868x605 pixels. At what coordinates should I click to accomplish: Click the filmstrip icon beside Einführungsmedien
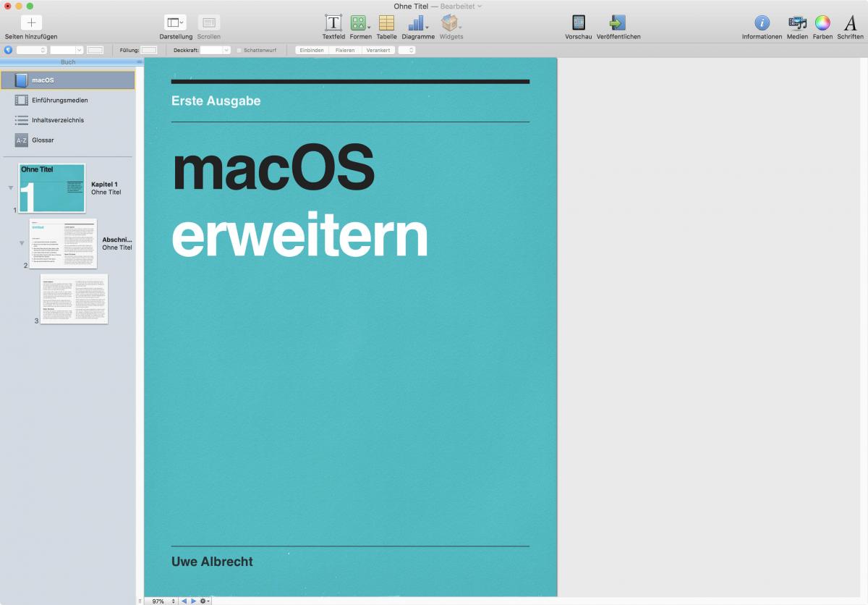coord(21,100)
